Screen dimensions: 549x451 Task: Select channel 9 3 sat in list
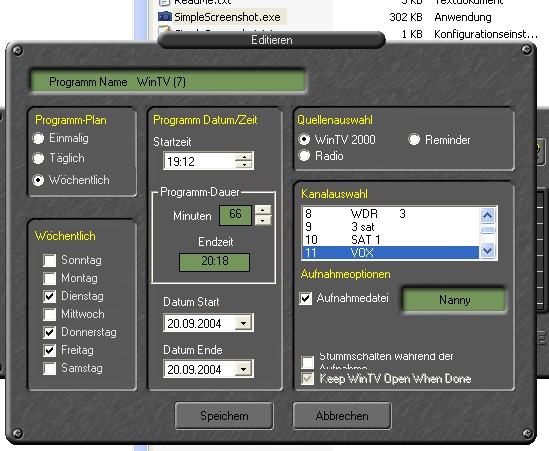click(x=390, y=227)
